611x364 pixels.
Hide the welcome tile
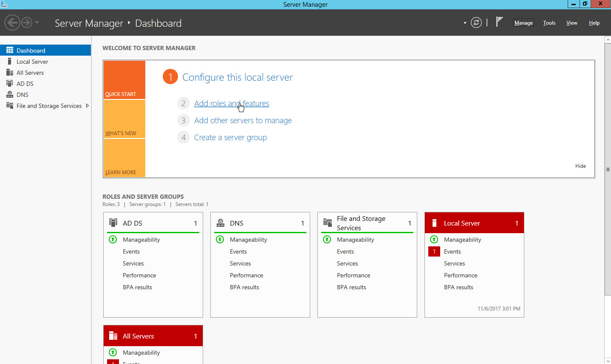(580, 166)
